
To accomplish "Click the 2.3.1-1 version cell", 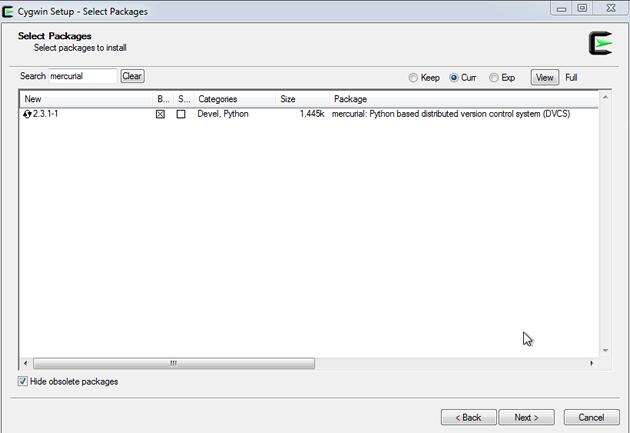I will click(x=45, y=114).
